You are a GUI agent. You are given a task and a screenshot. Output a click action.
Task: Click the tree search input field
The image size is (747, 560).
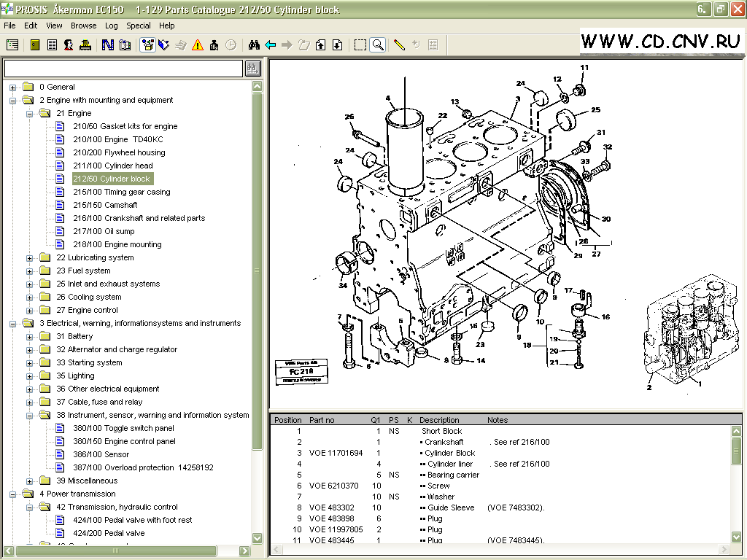click(123, 69)
